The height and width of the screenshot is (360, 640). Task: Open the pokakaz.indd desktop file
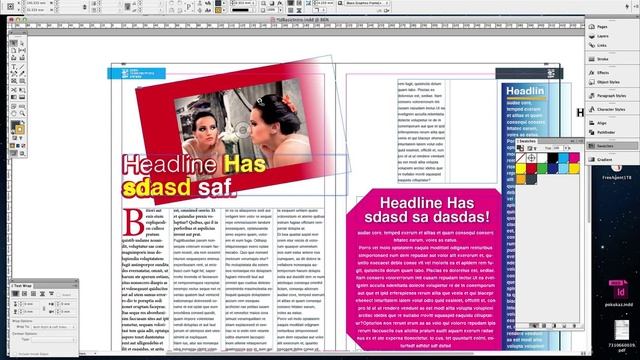[x=619, y=294]
